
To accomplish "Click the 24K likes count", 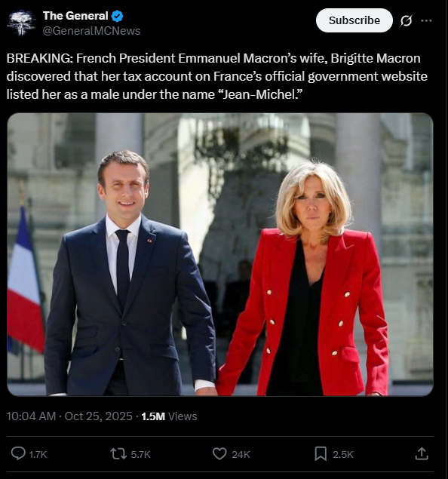I will pyautogui.click(x=241, y=455).
